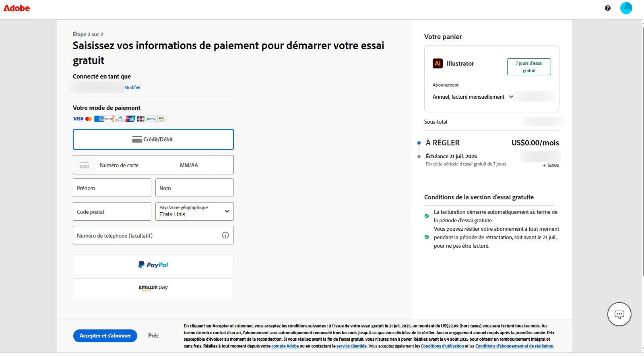
Task: Click the US$0.00/mois amount
Action: point(535,143)
